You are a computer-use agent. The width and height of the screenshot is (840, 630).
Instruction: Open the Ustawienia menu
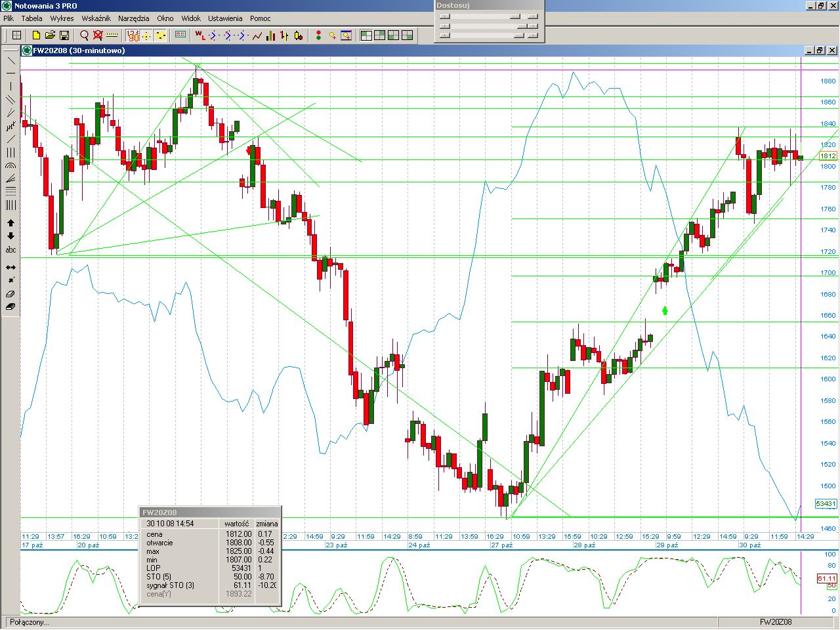(x=225, y=18)
